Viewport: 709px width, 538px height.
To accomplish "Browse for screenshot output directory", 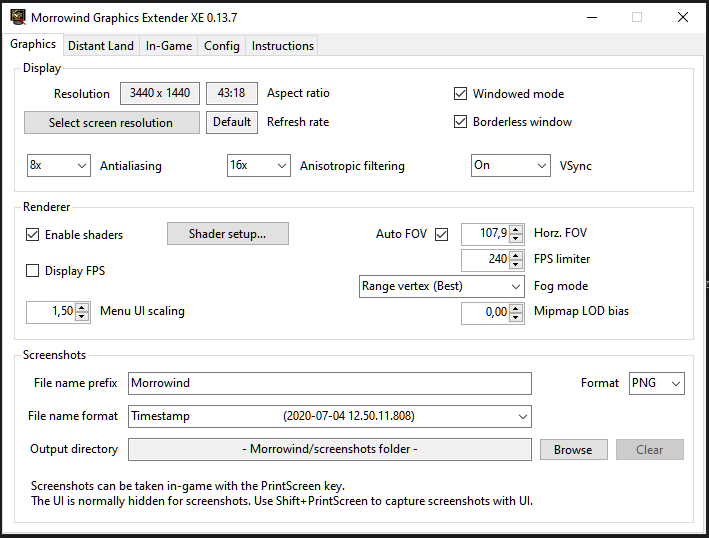I will 573,450.
